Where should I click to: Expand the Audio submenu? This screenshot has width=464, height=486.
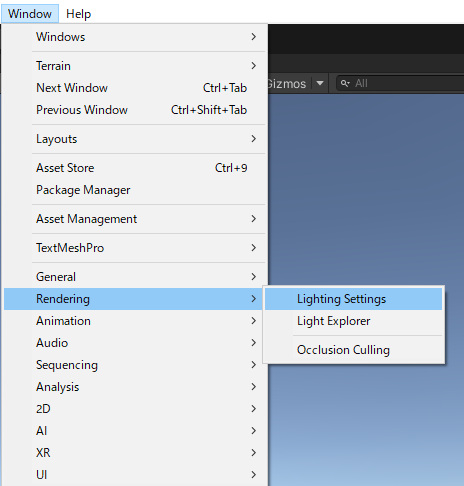pos(134,343)
